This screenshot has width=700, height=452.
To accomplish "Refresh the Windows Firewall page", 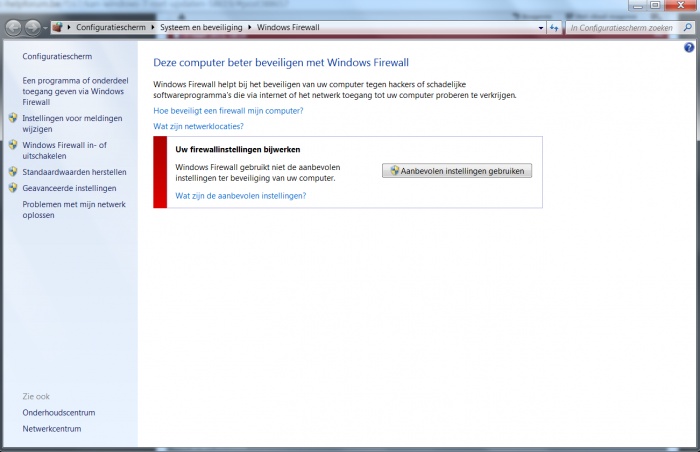I will click(554, 28).
